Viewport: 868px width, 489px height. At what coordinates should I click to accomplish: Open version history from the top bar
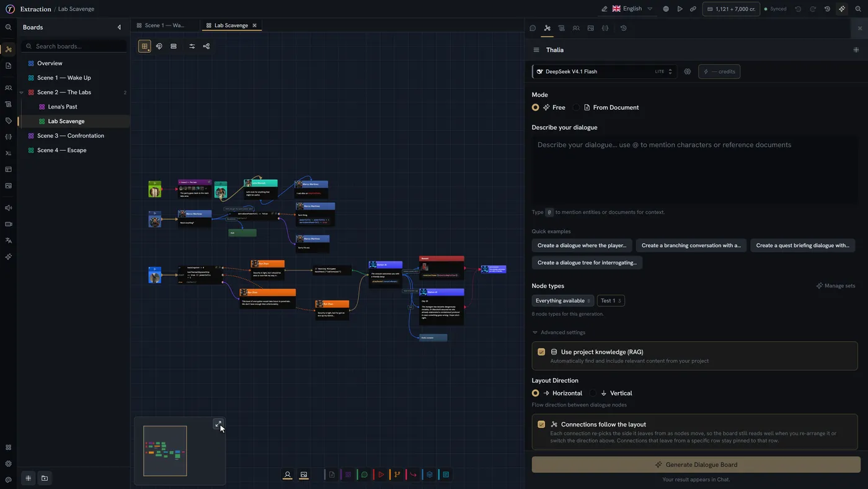tap(827, 9)
